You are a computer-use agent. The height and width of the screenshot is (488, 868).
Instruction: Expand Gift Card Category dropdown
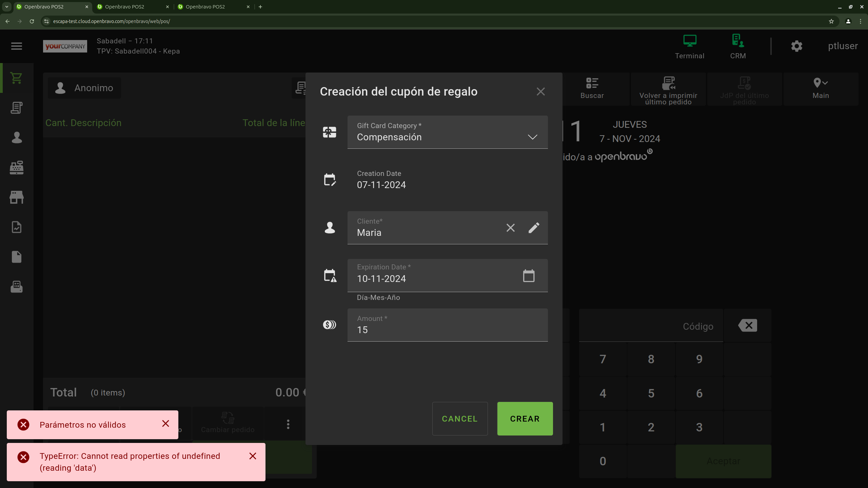[532, 137]
